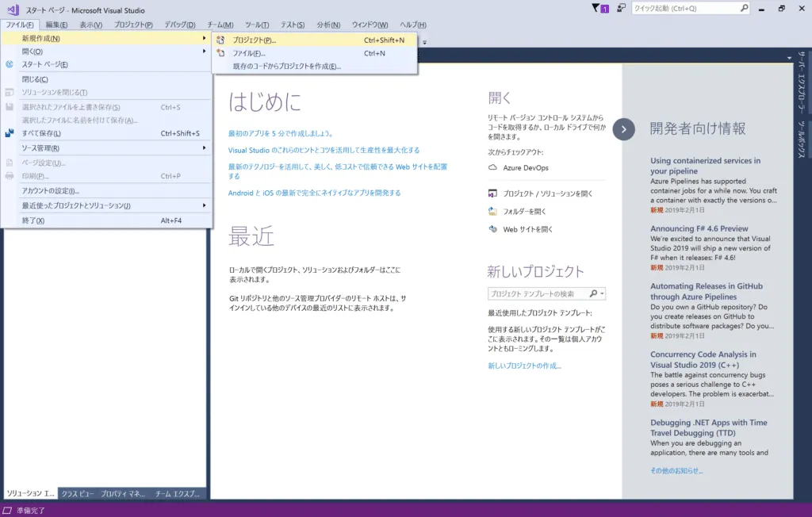Click the Visual Studio logo icon
812x517 pixels.
coord(13,10)
